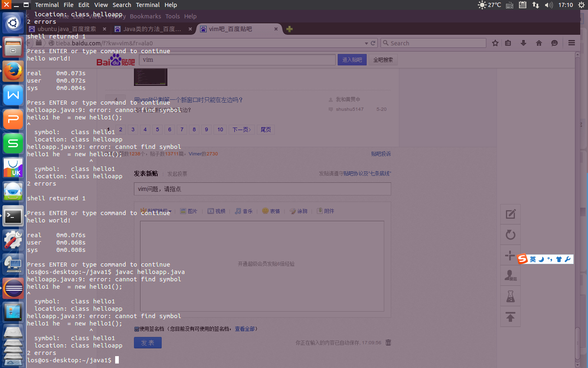
Task: Open the calendar indicator in top panel
Action: point(523,5)
